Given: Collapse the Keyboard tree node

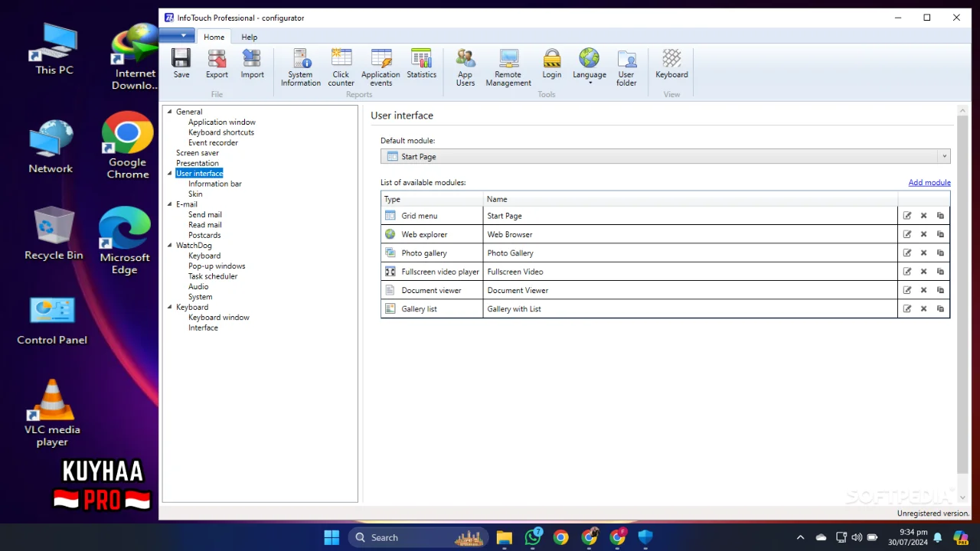Looking at the screenshot, I should 170,307.
